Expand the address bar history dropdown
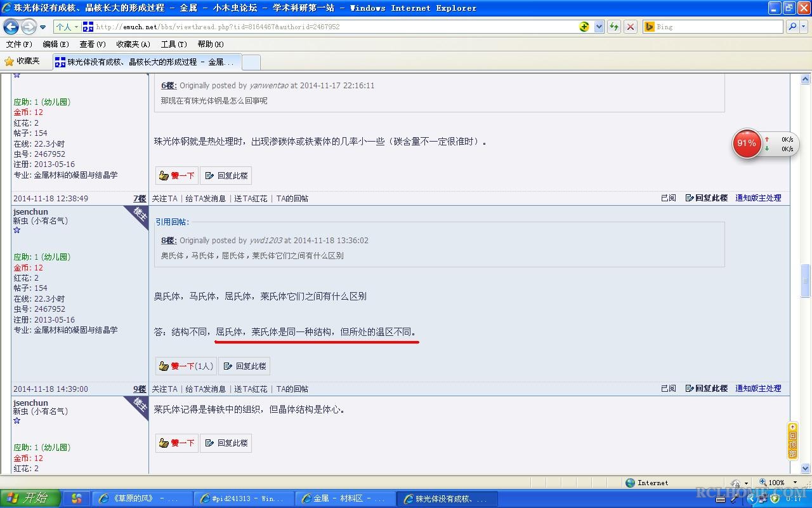 click(599, 27)
